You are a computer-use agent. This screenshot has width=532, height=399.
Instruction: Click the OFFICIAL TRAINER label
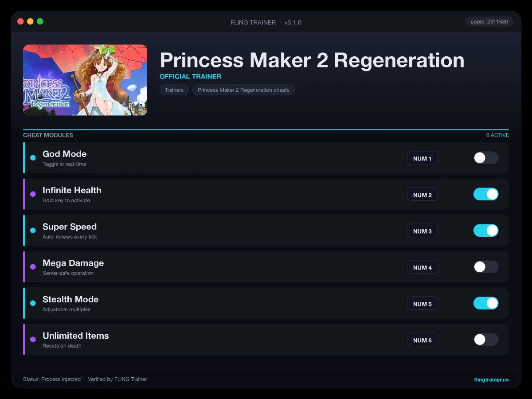[x=191, y=76]
